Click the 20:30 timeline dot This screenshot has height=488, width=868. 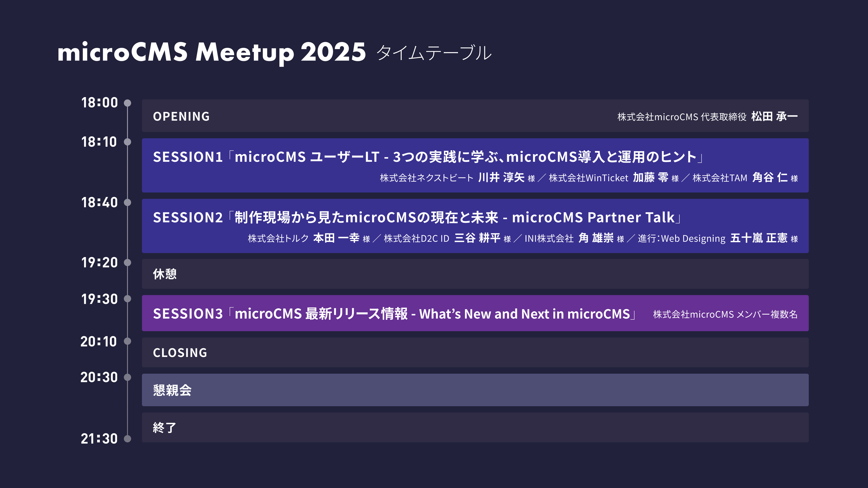[x=127, y=377]
